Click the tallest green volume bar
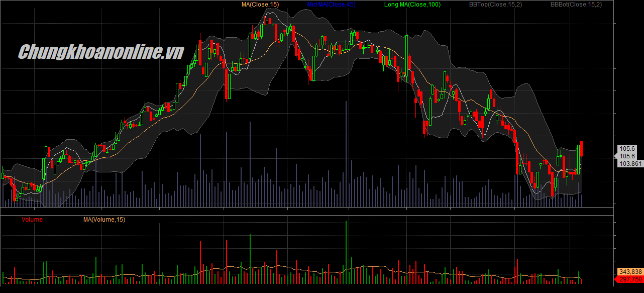 (x=346, y=251)
